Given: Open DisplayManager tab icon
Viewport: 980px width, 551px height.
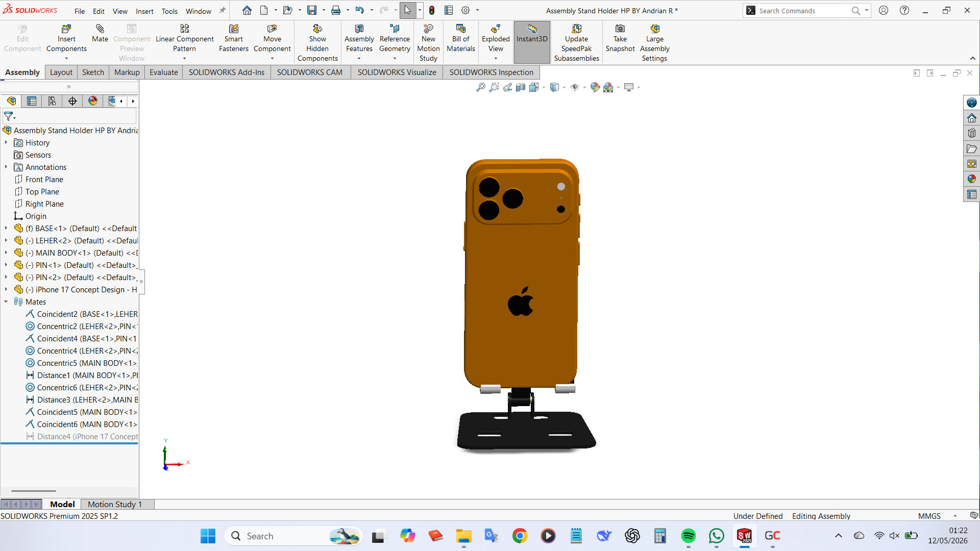Looking at the screenshot, I should pos(93,101).
